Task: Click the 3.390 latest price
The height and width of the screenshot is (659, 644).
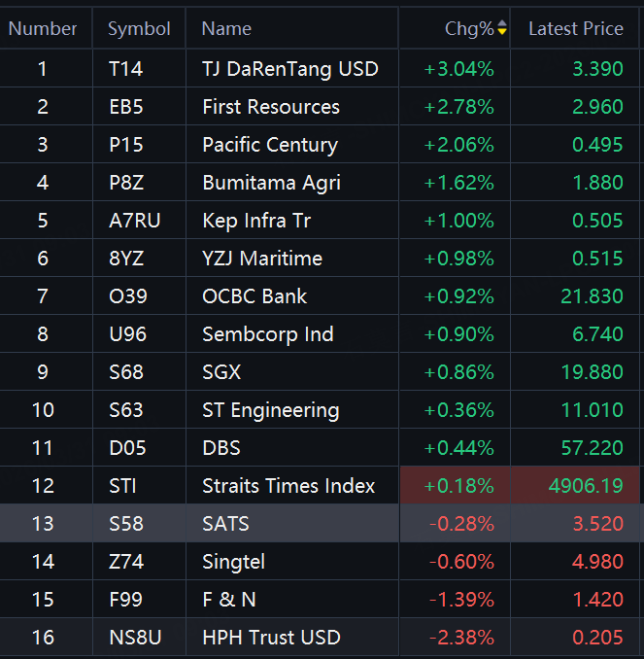Action: 597,68
